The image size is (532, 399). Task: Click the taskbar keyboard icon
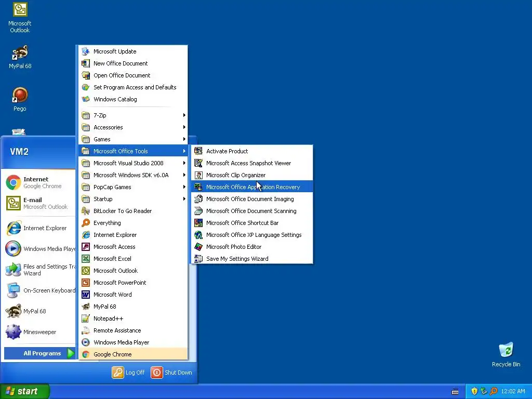[x=455, y=392]
